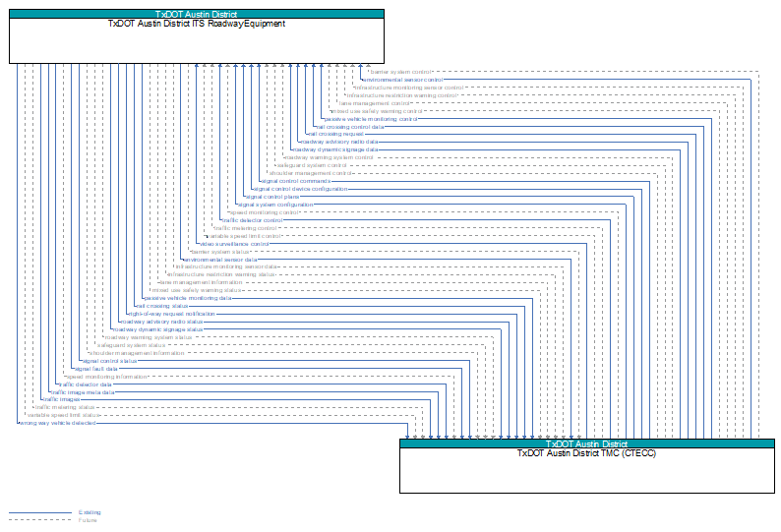Click 'wrong way vehicle detected' label
The height and width of the screenshot is (532, 781).
pos(57,423)
